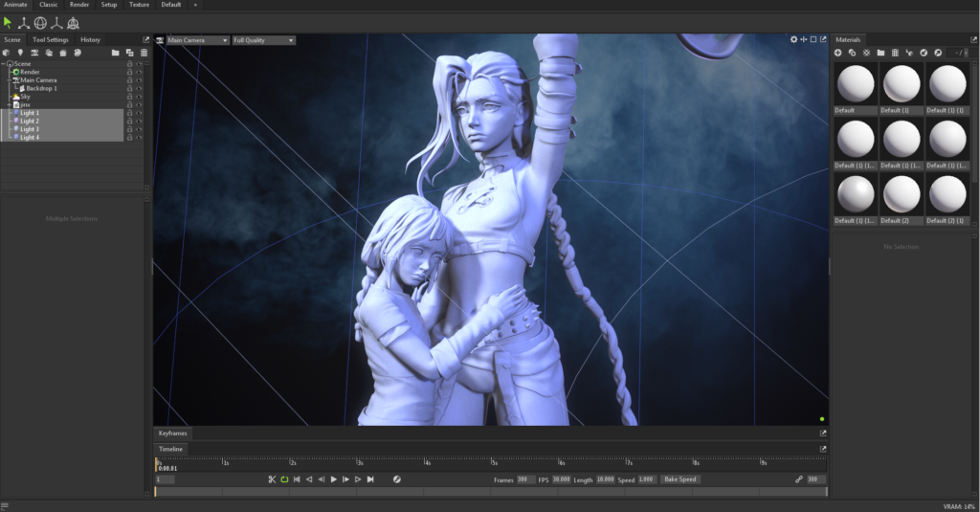Viewport: 980px width, 512px height.
Task: Add a new light via bulb icon
Action: click(20, 53)
